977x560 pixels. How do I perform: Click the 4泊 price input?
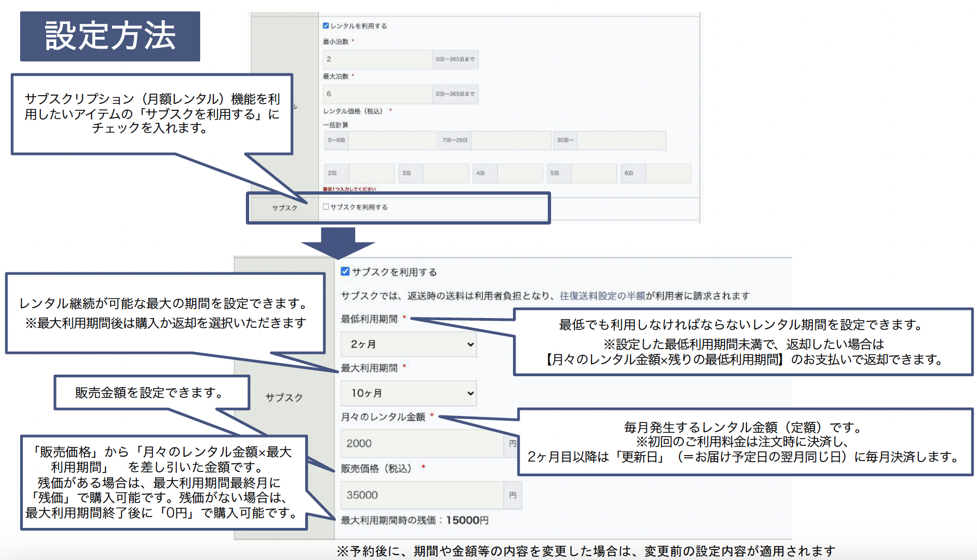520,173
